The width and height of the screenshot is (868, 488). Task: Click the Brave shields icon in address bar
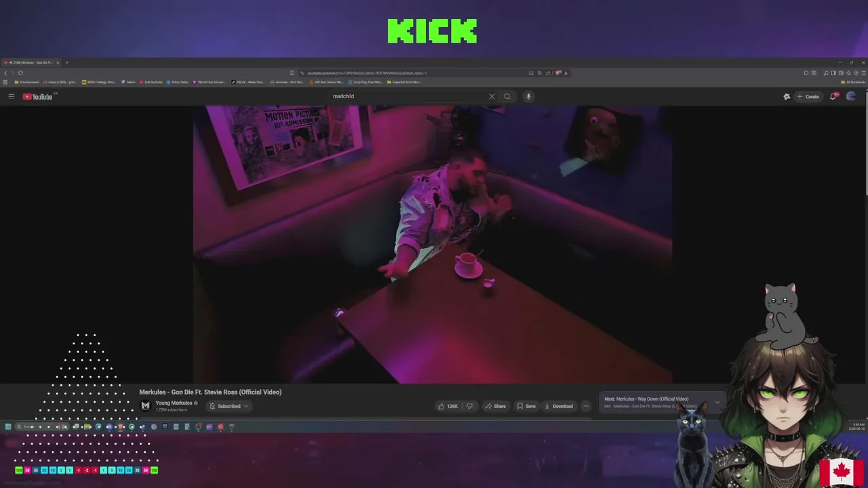click(558, 73)
